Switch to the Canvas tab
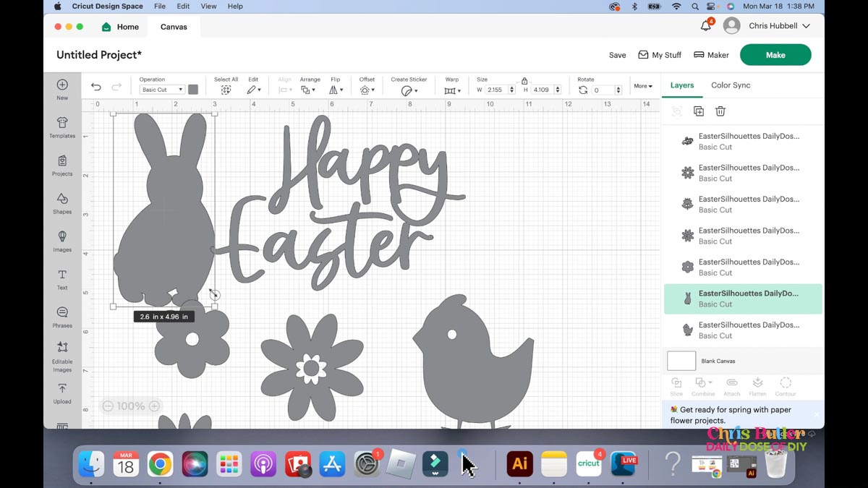The height and width of the screenshot is (488, 868). (174, 27)
